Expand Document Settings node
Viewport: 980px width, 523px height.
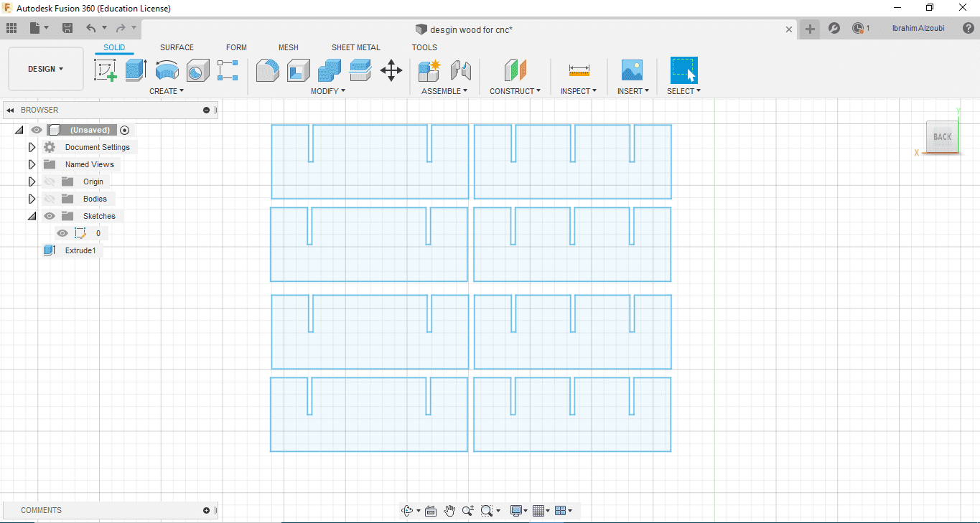(x=32, y=147)
